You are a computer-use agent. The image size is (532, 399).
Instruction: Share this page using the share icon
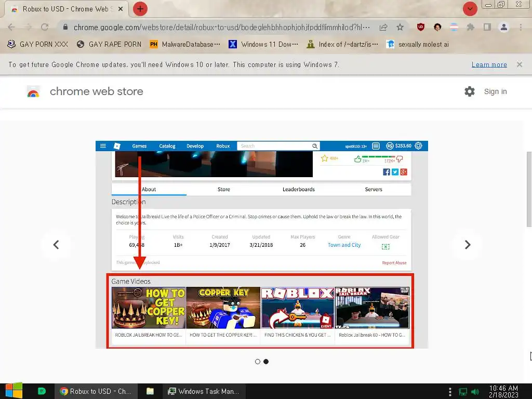tap(383, 27)
